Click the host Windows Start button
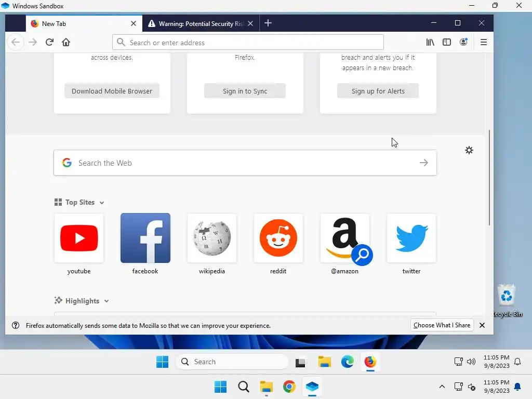This screenshot has height=399, width=532. pos(220,387)
